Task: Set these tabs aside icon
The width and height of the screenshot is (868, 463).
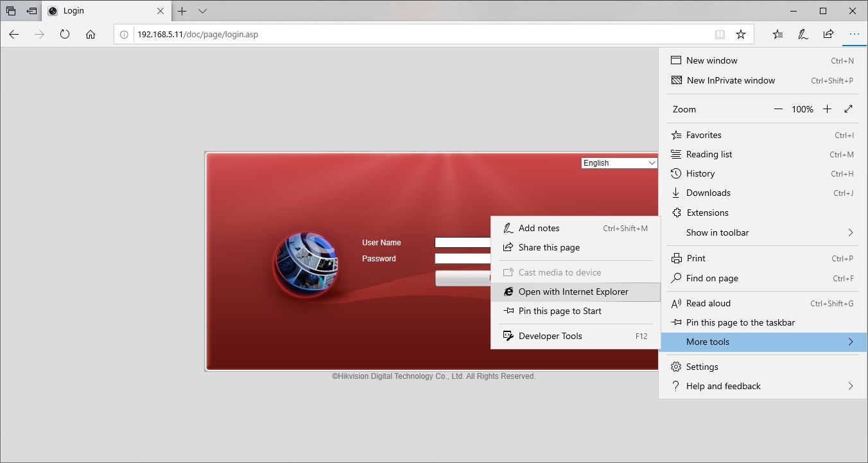Action: tap(31, 11)
